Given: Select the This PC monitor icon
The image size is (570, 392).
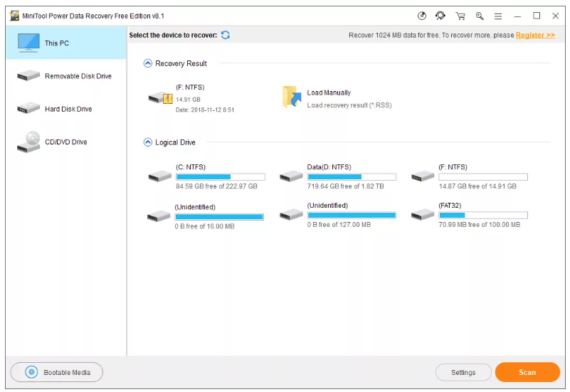Looking at the screenshot, I should pyautogui.click(x=28, y=43).
